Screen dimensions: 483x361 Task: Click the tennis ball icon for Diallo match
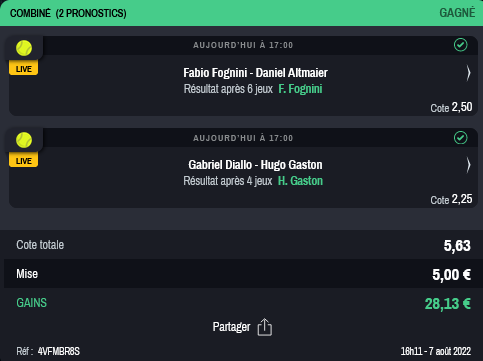pos(24,140)
